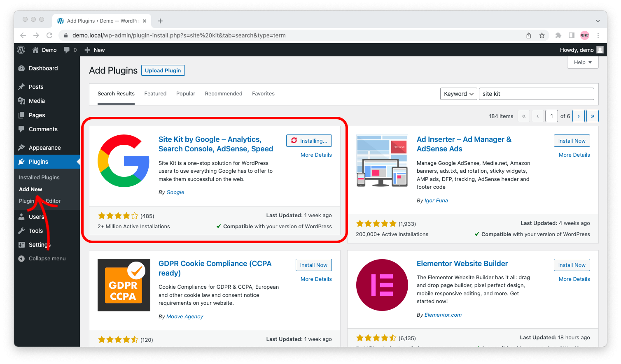This screenshot has width=621, height=364.
Task: Open the Elementor Website Builder title link
Action: pos(462,264)
